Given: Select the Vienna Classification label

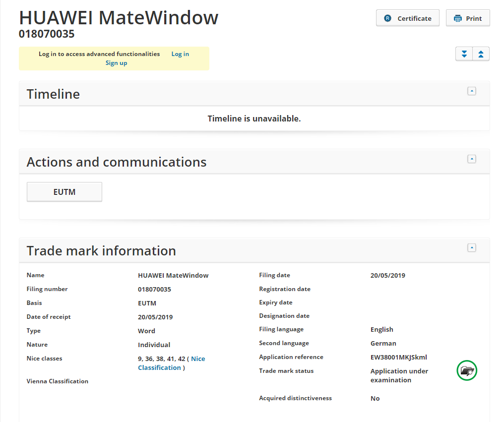Looking at the screenshot, I should click(57, 381).
